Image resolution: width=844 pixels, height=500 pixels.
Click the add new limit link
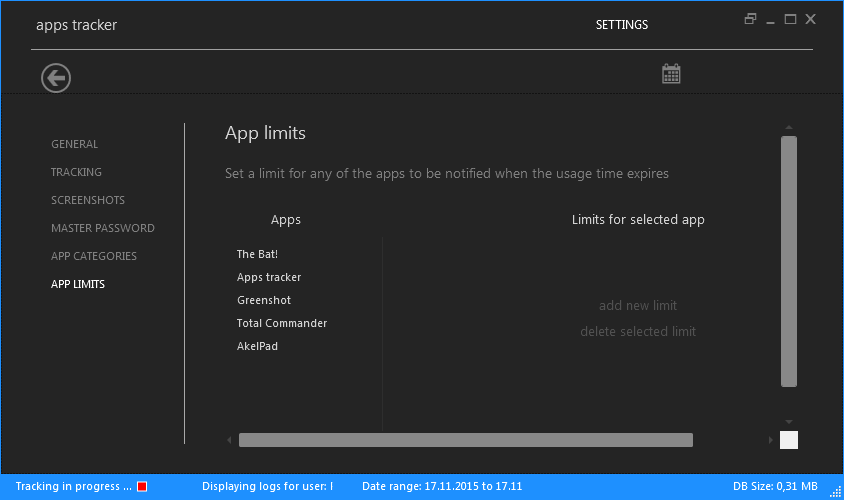[x=638, y=306]
